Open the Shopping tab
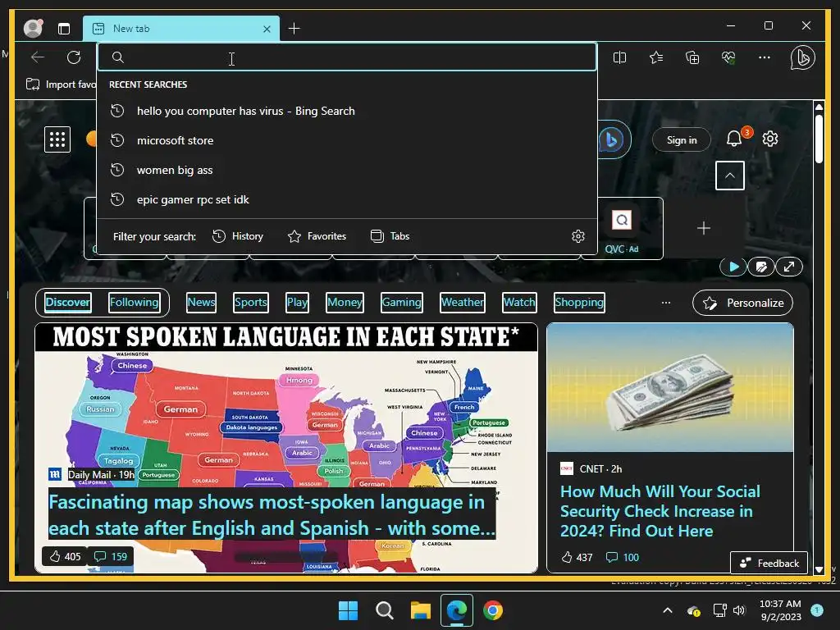This screenshot has height=630, width=840. click(x=579, y=302)
